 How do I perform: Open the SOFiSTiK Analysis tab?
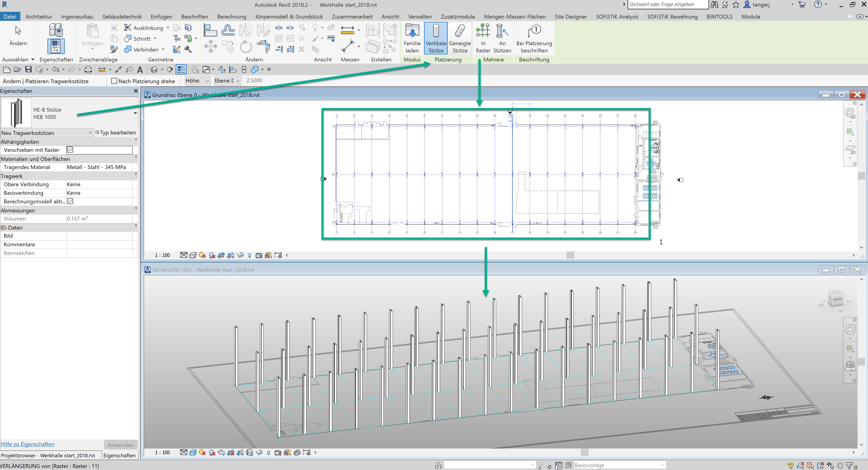(x=617, y=16)
